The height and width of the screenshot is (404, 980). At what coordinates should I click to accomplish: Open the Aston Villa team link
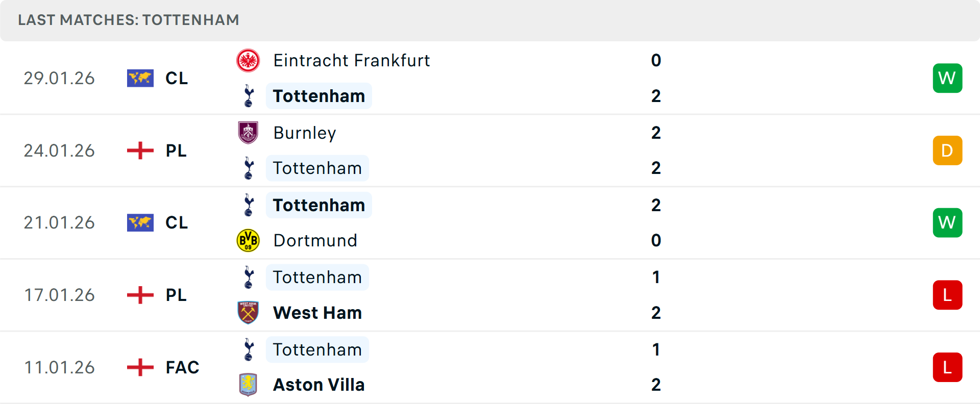pos(319,385)
